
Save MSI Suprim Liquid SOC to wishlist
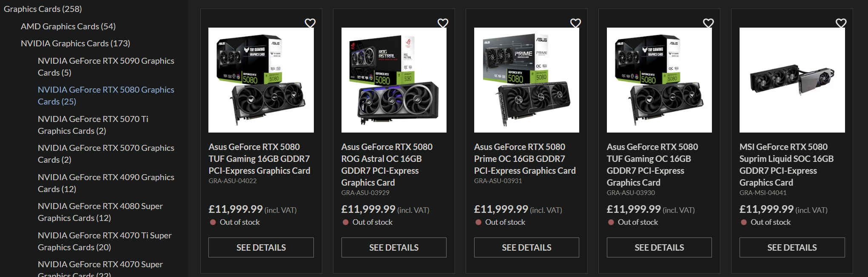(841, 23)
